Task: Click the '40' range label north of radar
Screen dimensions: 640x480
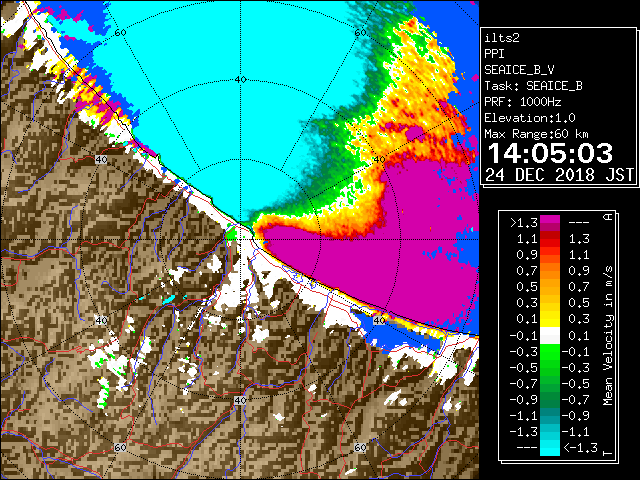Action: (x=240, y=80)
